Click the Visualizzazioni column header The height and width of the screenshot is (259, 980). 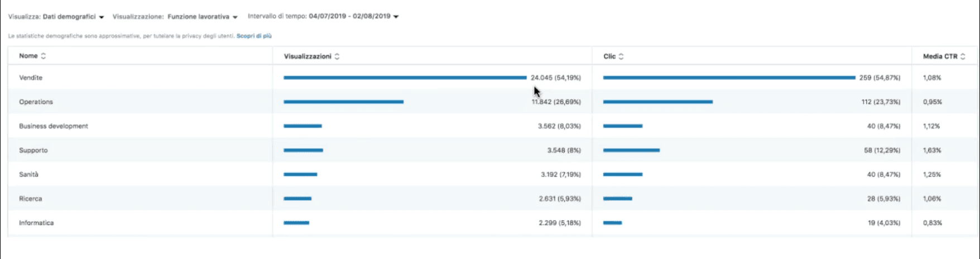point(308,56)
